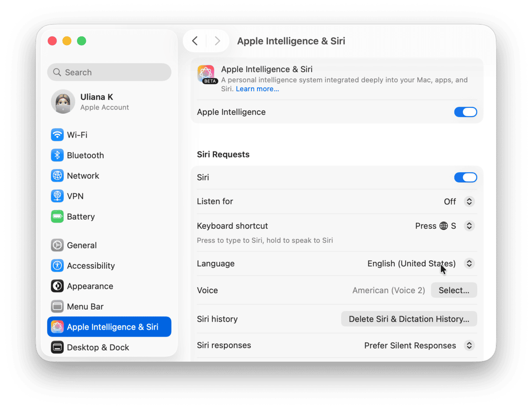Open General settings gear icon
This screenshot has width=532, height=409.
57,245
